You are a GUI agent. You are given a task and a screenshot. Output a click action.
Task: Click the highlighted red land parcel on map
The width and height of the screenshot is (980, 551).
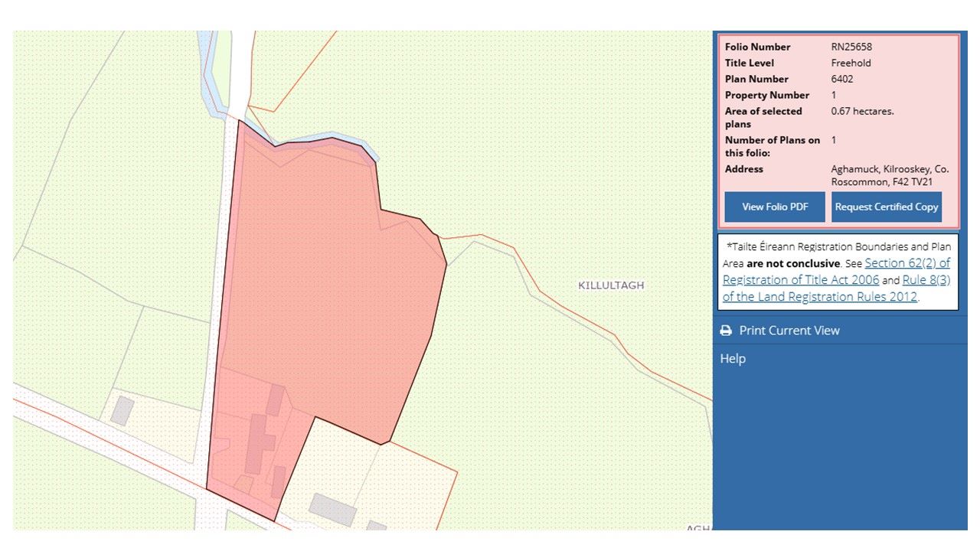click(329, 291)
